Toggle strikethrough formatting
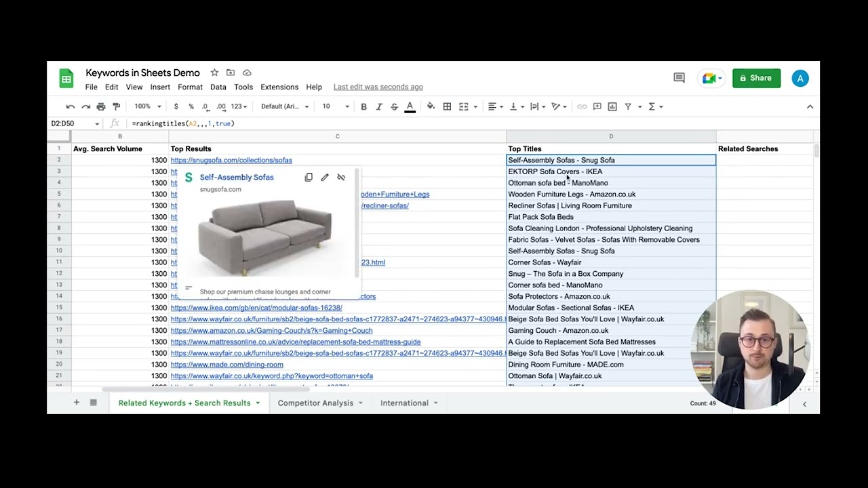The image size is (868, 488). [x=394, y=106]
